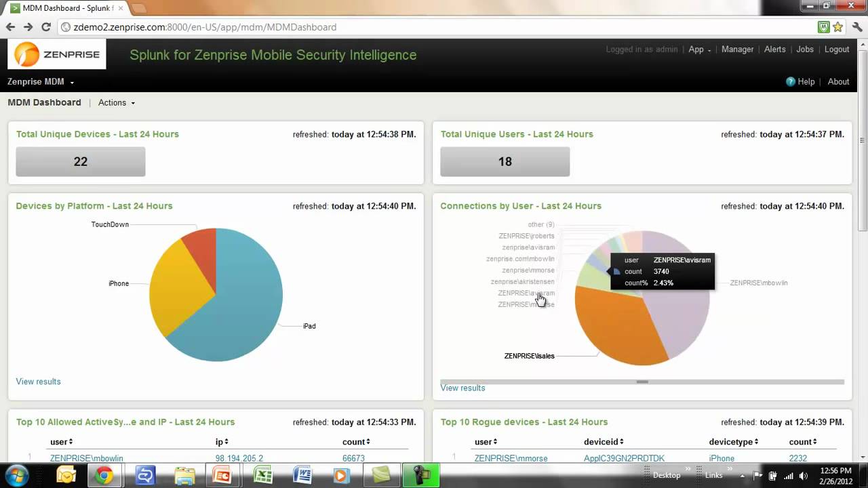
Task: Bookmark this page with the star icon
Action: [838, 27]
